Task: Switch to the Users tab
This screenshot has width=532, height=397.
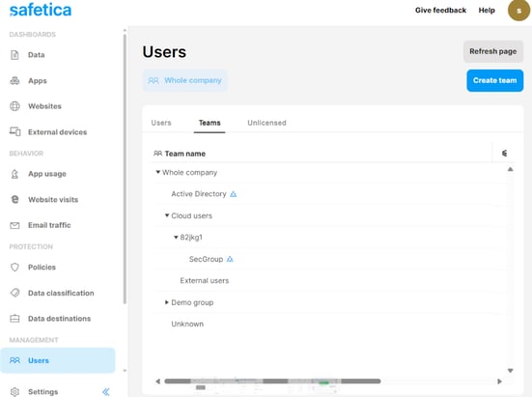Action: pos(161,123)
